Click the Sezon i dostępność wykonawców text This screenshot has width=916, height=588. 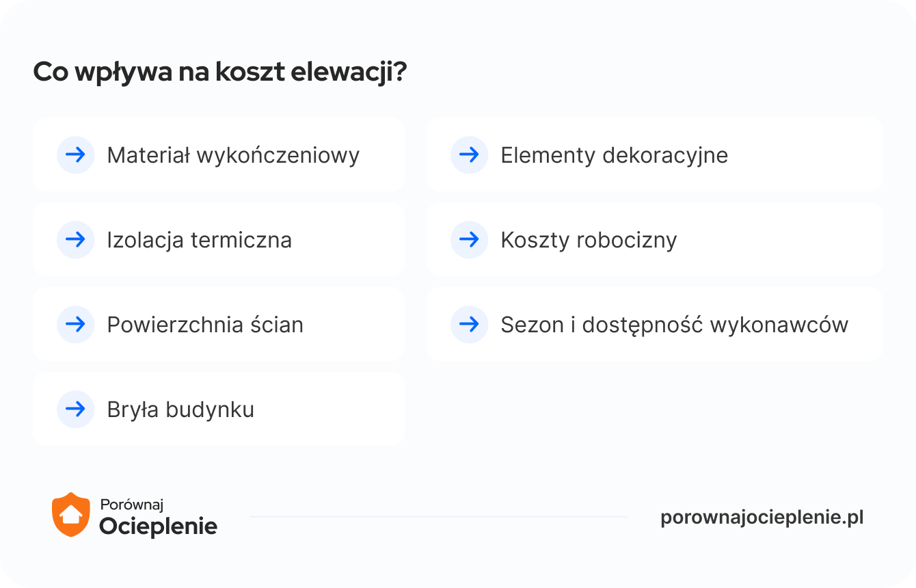click(674, 325)
